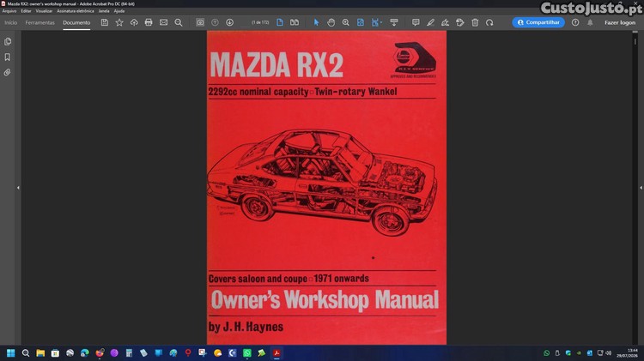
Task: Open the find text magnifier tool
Action: click(x=179, y=22)
